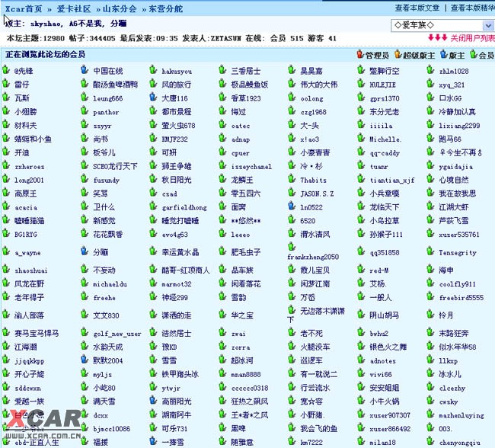Click the blue icon beside 一捧雪
The width and height of the screenshot is (495, 448).
click(153, 440)
